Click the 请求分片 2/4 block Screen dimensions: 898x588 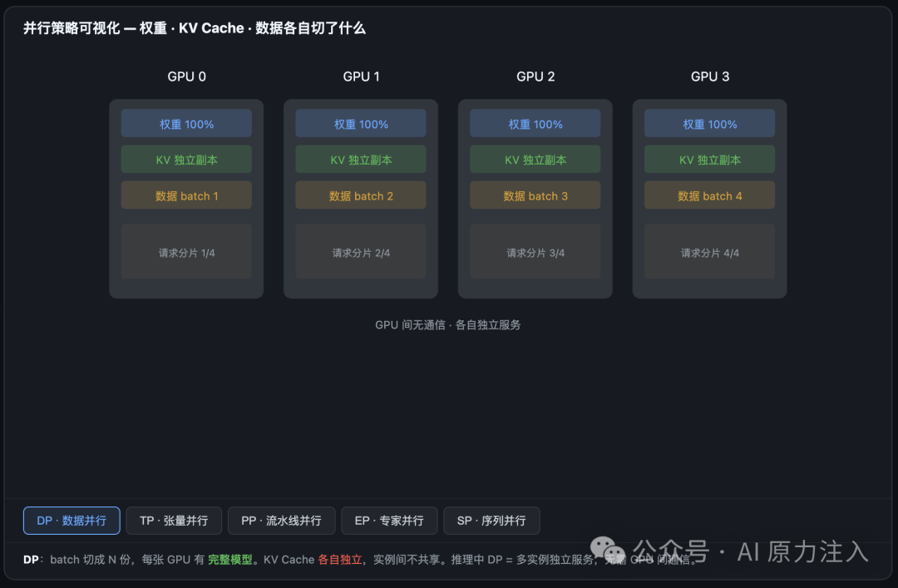pyautogui.click(x=361, y=252)
